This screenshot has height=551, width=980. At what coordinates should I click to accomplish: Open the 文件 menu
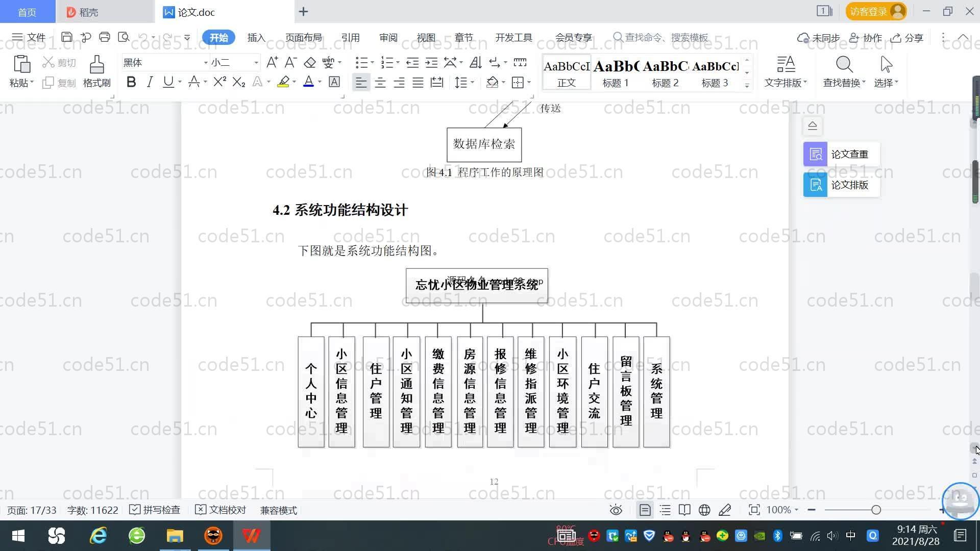(x=29, y=37)
